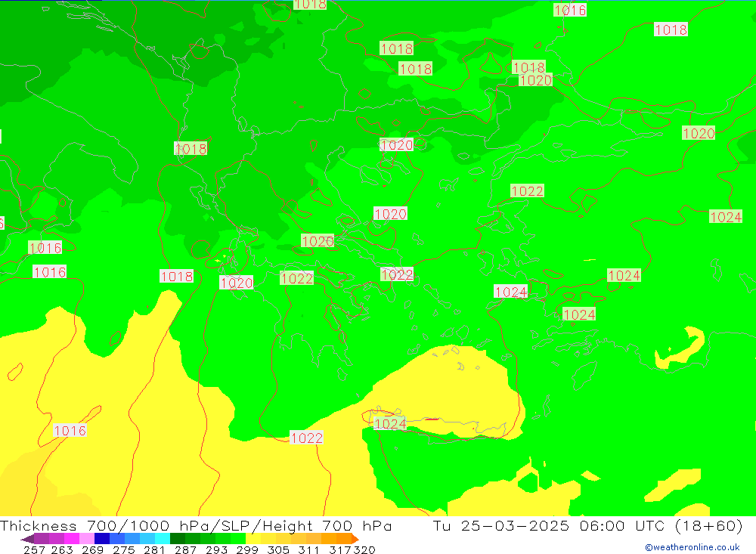Click the magenta swatch in thickness legend
This screenshot has height=554, width=756.
pos(72,539)
